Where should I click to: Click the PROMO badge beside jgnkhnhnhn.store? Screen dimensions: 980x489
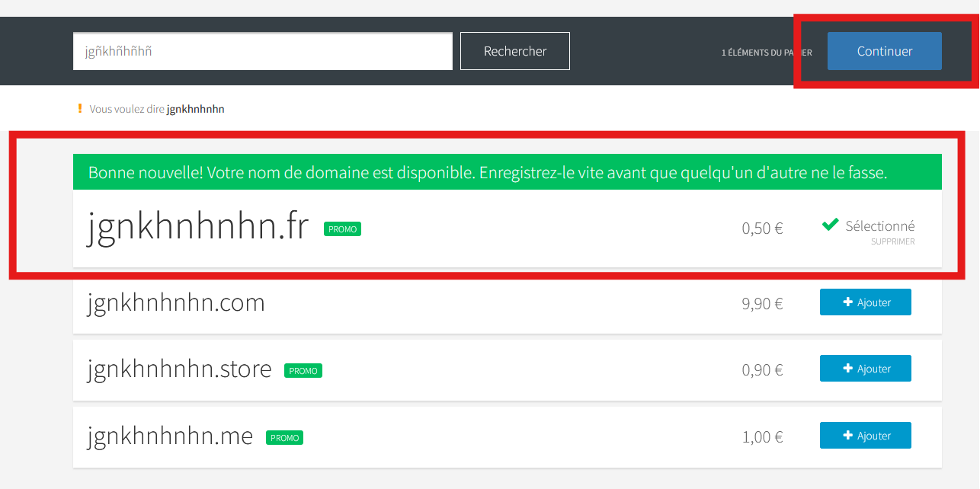click(303, 371)
